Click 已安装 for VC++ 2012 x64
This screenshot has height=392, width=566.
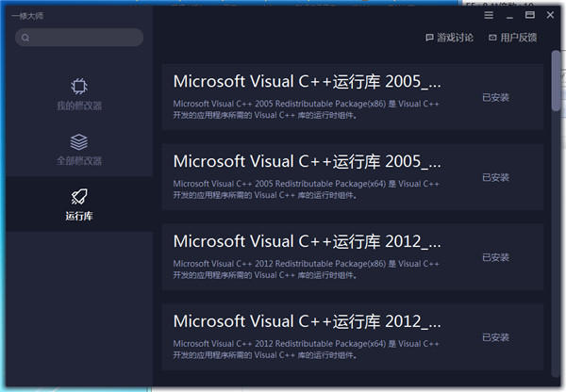(x=495, y=337)
